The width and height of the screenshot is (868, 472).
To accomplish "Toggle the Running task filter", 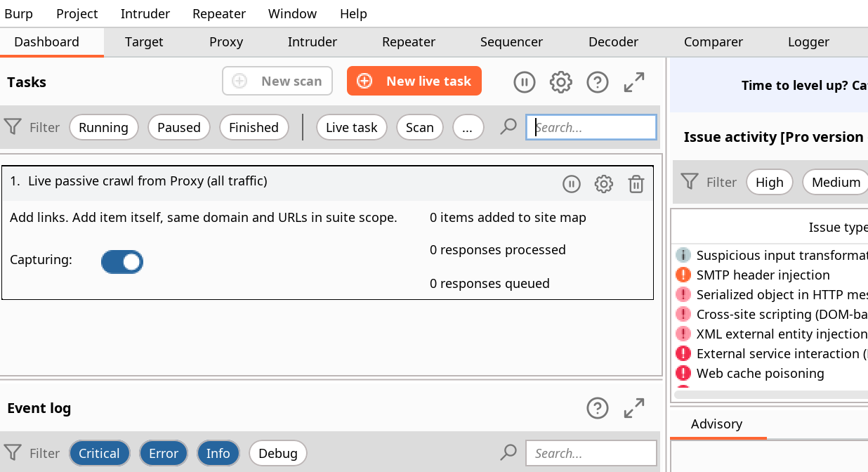I will pos(103,127).
